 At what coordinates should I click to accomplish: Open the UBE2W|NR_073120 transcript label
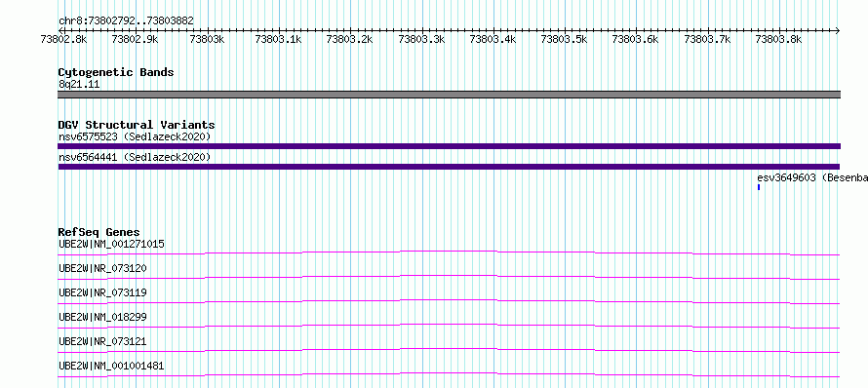pos(102,268)
